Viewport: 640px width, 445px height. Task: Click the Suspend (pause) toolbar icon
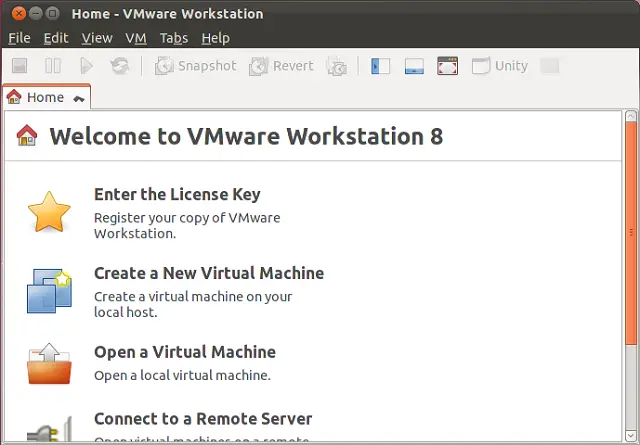pos(53,66)
